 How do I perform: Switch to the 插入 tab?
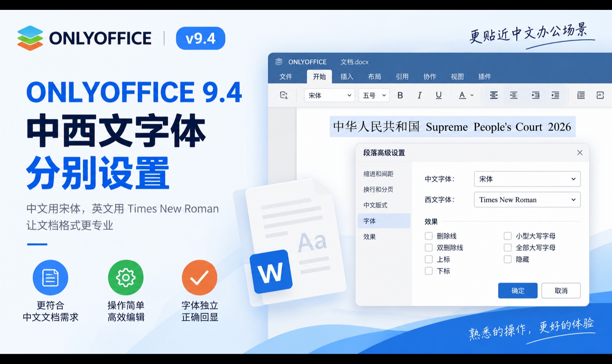pos(347,76)
